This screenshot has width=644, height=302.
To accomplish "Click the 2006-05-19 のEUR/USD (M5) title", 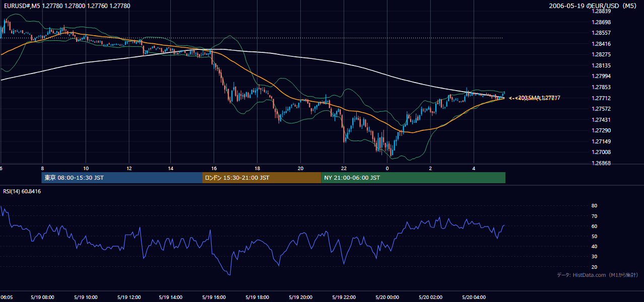I will pos(593,6).
